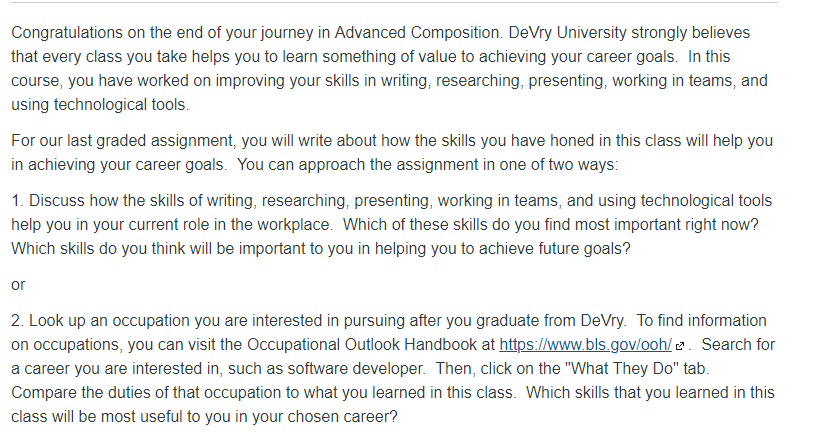Click the text 'using technological tools.' in first paragraph
The image size is (816, 437).
pos(100,104)
